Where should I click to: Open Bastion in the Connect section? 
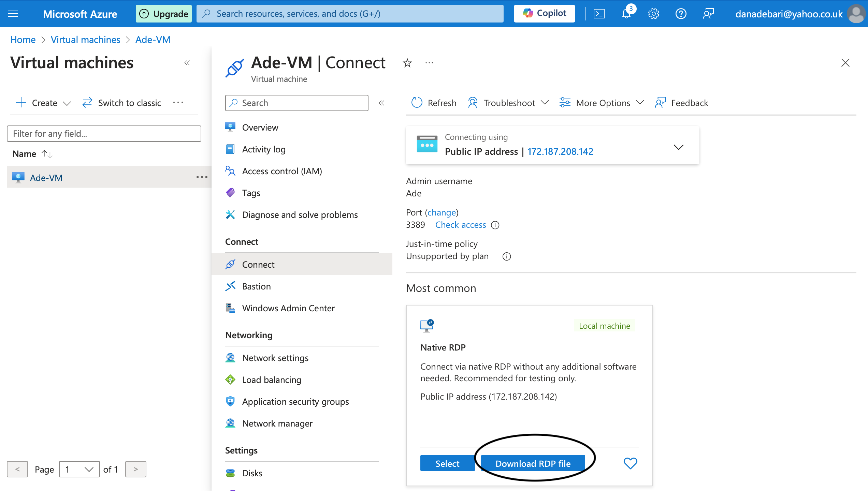(x=256, y=286)
